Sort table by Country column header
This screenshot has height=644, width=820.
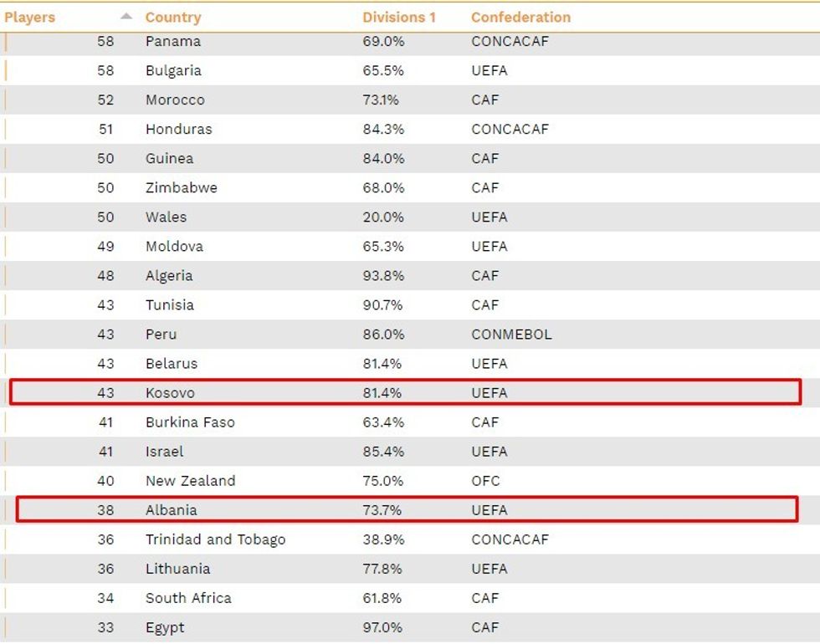173,18
